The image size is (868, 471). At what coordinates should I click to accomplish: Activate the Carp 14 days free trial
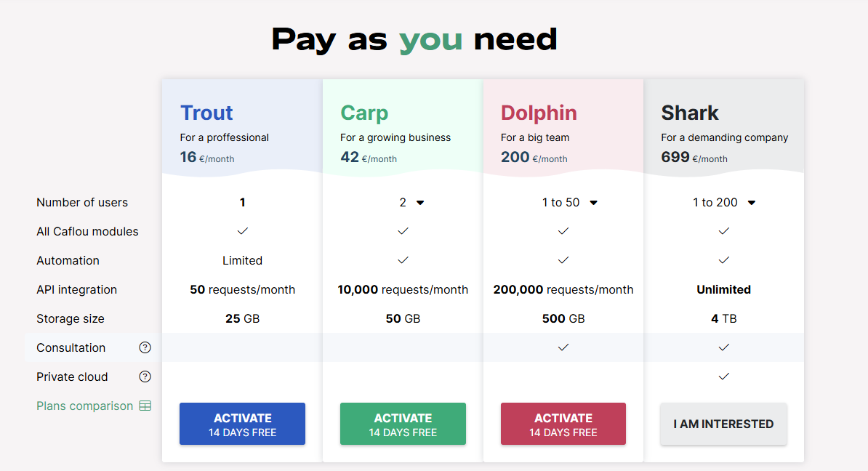point(403,424)
